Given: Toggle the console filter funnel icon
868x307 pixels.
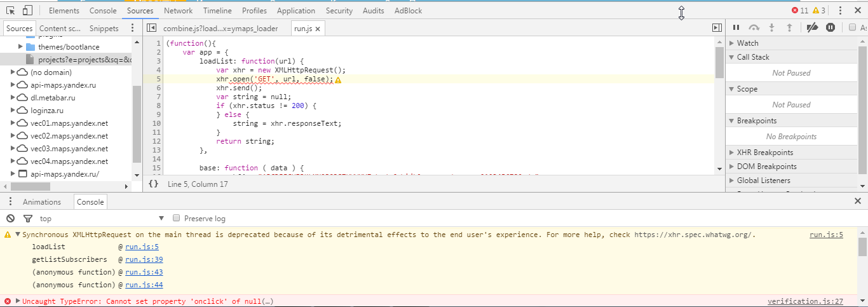Looking at the screenshot, I should (x=27, y=218).
